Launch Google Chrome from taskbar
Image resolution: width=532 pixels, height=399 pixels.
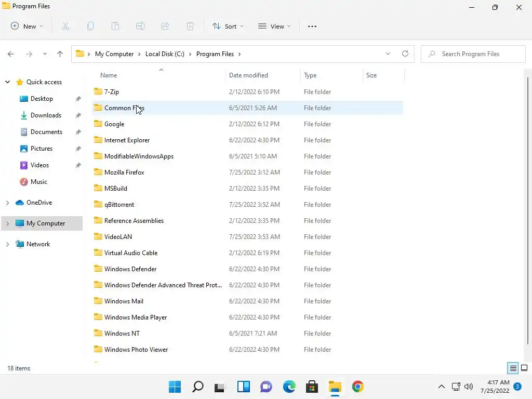click(x=357, y=387)
